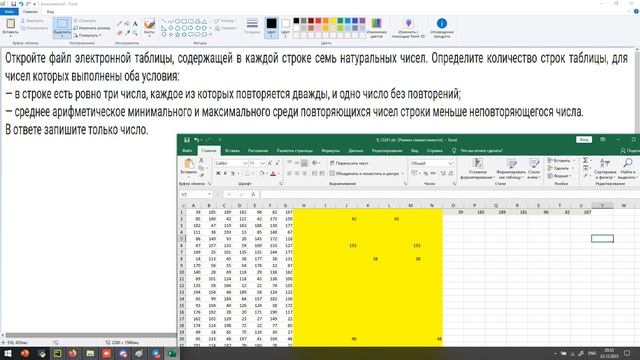Toggle Переносить текст wrap text in Excel
640x360 pixels.
349,163
